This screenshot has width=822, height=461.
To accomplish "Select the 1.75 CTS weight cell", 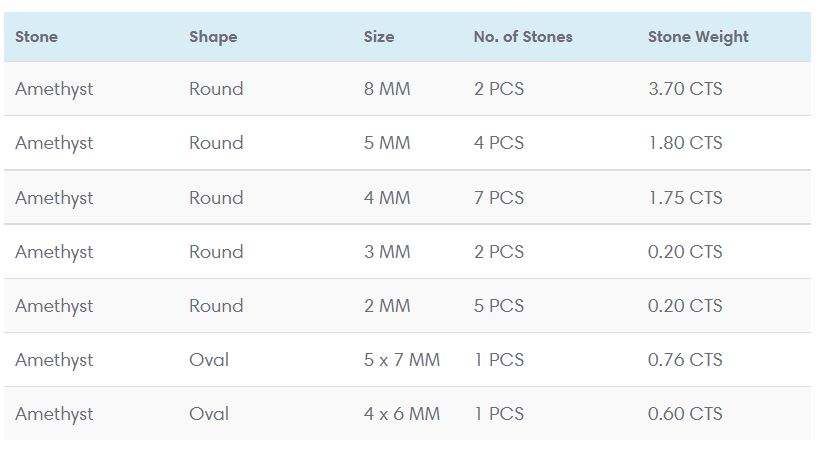I will 685,198.
